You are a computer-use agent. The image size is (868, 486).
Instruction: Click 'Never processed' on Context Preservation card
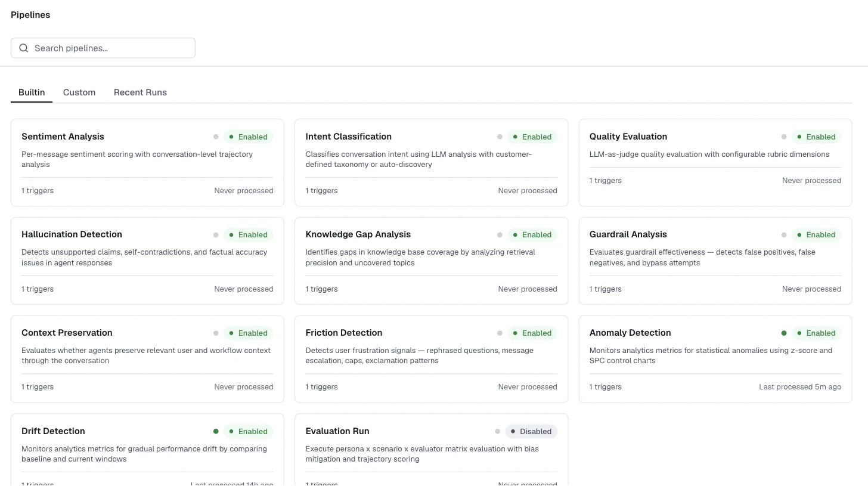244,387
